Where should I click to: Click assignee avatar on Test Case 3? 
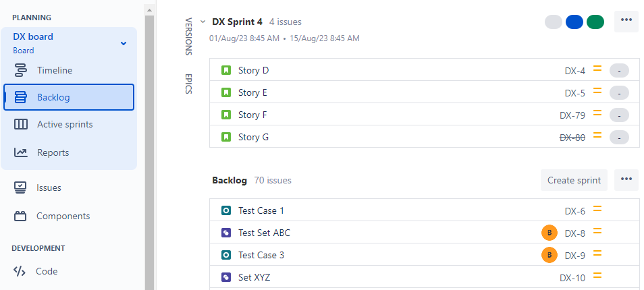coord(549,255)
